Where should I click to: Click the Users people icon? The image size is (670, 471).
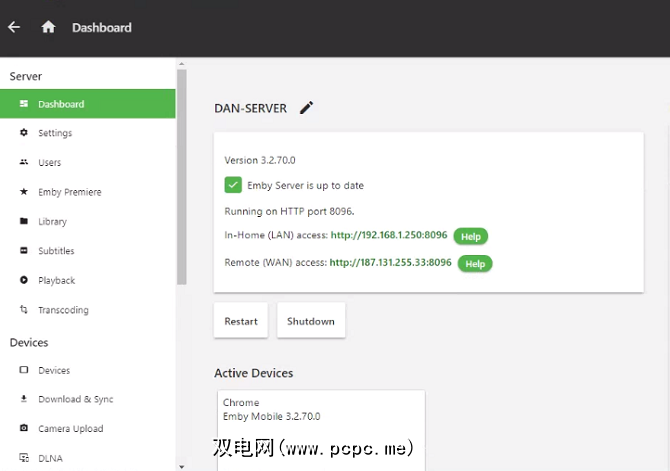click(24, 162)
